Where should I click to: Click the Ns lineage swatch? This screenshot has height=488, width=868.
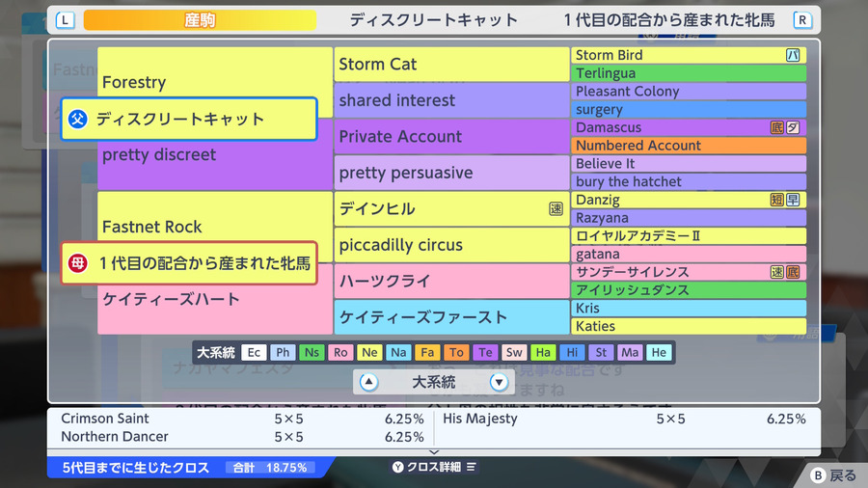pos(312,352)
